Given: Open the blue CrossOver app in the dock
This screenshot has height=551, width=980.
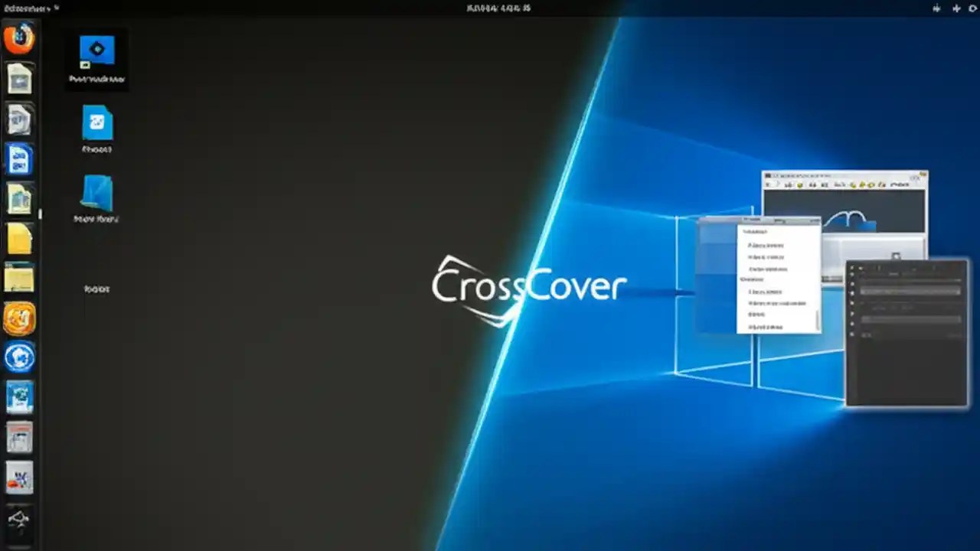Looking at the screenshot, I should click(x=20, y=356).
